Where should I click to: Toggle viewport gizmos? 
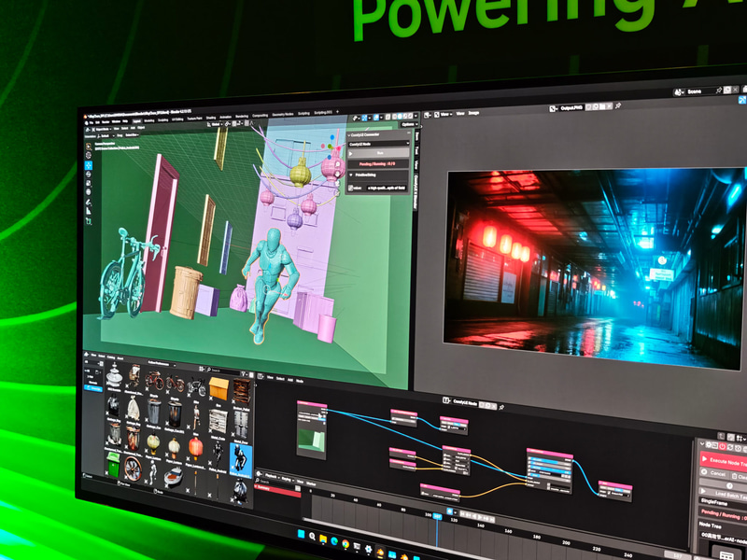(x=364, y=118)
